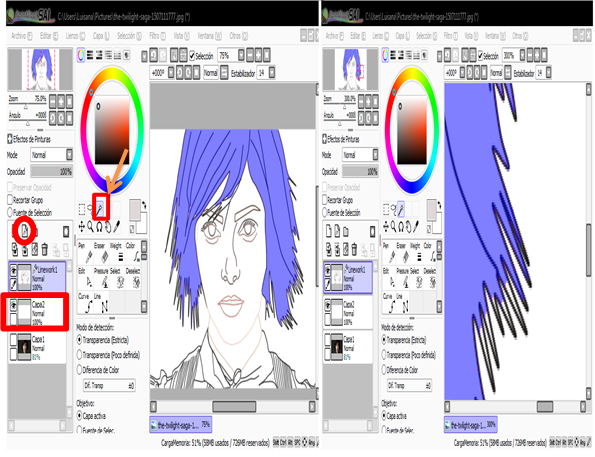Select Capa activa radio in left window
595x457 pixels.
tap(79, 416)
